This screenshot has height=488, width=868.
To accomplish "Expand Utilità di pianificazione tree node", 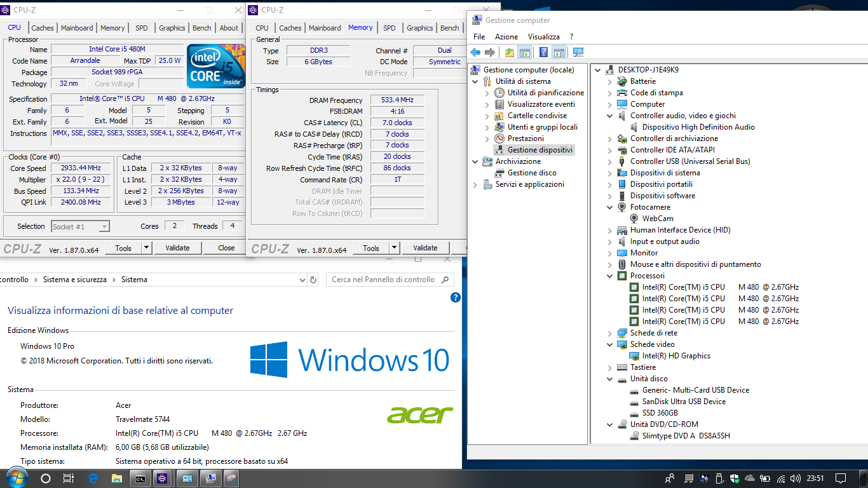I will (x=487, y=93).
